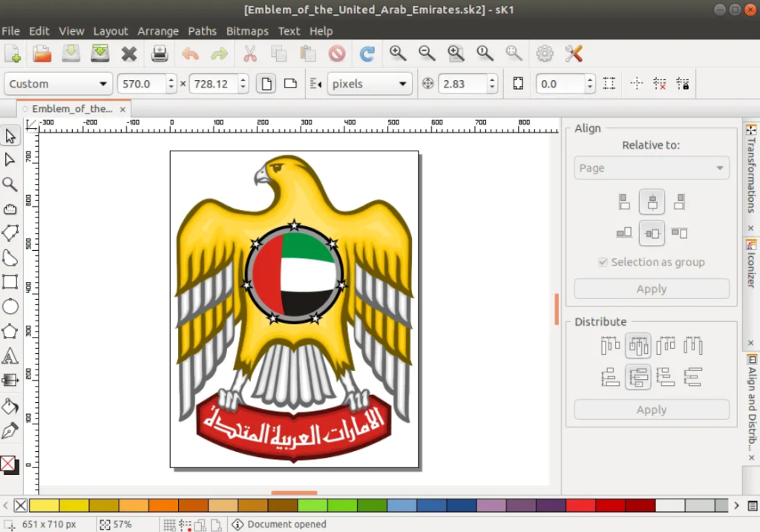Select the Gradient tool in toolbox
The image size is (760, 532).
point(10,381)
